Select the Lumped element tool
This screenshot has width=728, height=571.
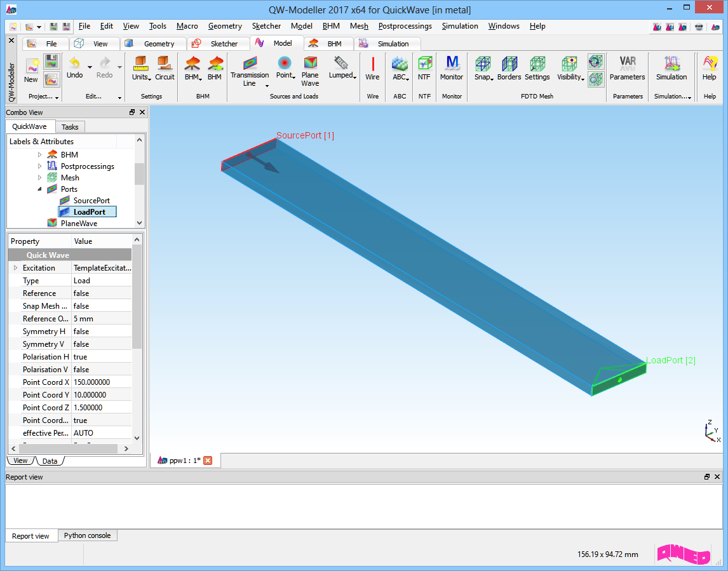click(342, 68)
